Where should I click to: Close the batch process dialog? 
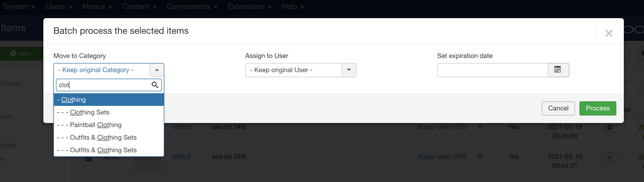click(609, 33)
